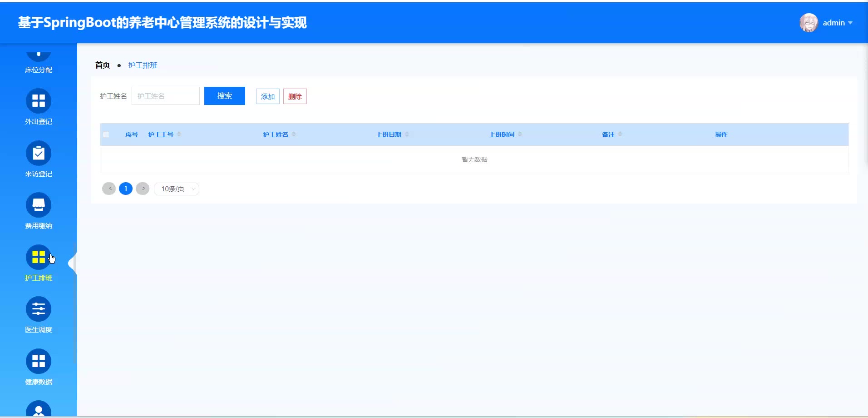Screen dimensions: 868x418
Task: Open the 外出登记 grid icon
Action: coord(39,101)
